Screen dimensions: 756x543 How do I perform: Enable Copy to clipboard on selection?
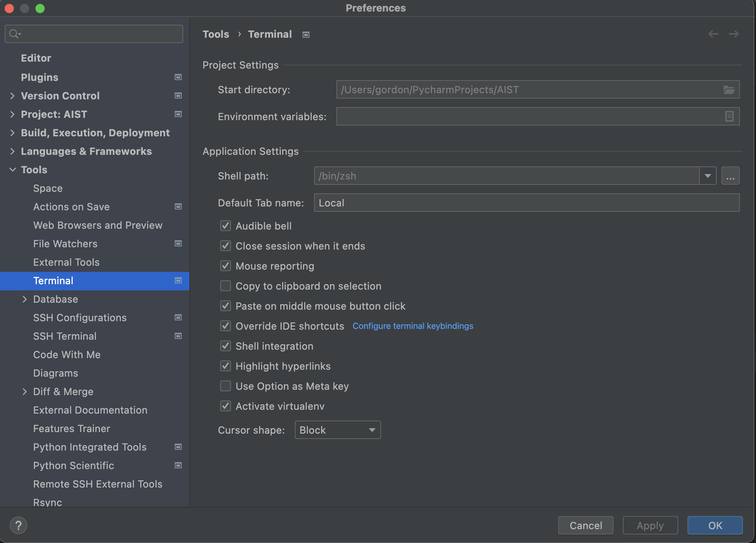coord(226,286)
